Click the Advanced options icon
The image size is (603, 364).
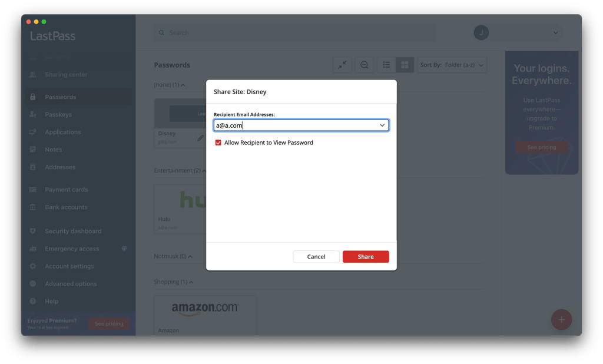[33, 283]
